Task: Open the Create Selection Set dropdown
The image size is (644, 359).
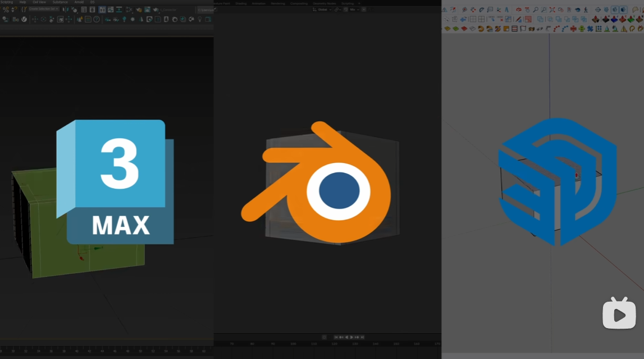Action: (x=44, y=9)
